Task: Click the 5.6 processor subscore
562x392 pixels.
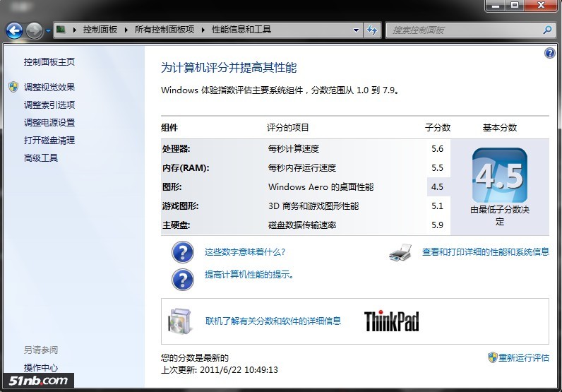Action: coord(437,149)
